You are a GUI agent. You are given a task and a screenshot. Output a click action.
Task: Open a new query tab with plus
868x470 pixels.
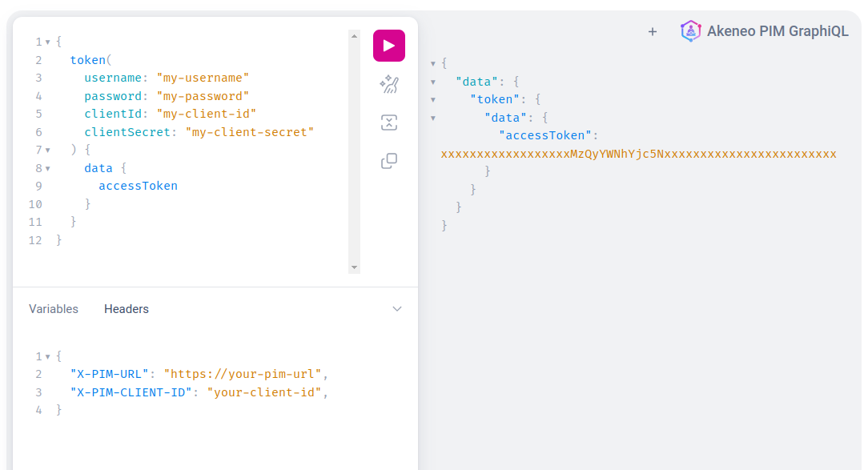[x=652, y=31]
